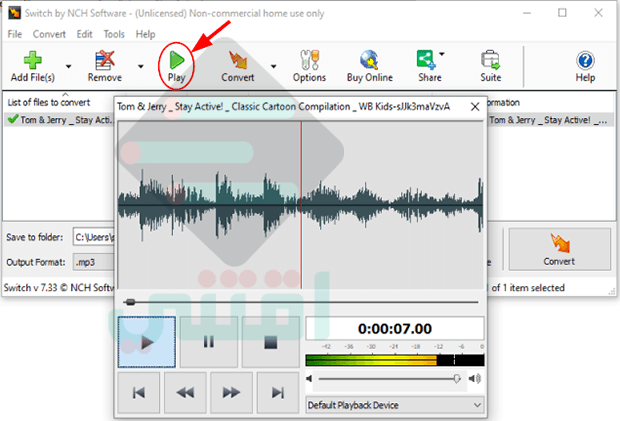Expand the Convert toolbar dropdown arrow
Viewport: 620px width, 421px height.
273,66
